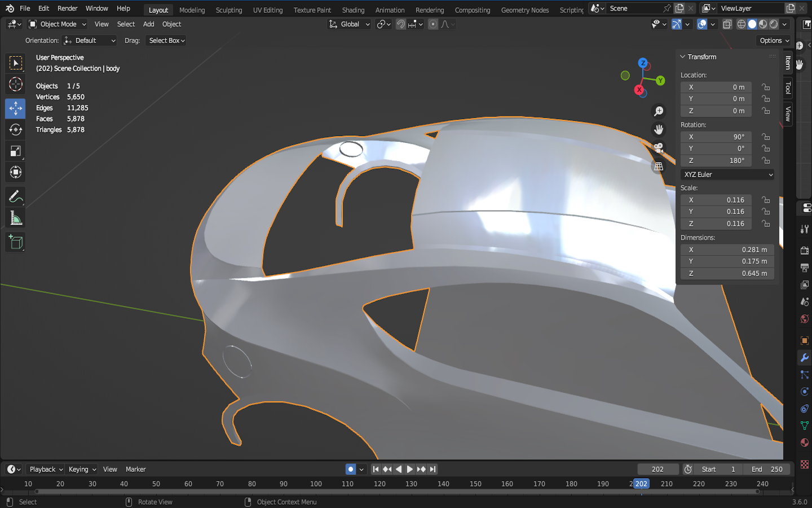
Task: Switch to the Shading workspace tab
Action: pos(353,10)
